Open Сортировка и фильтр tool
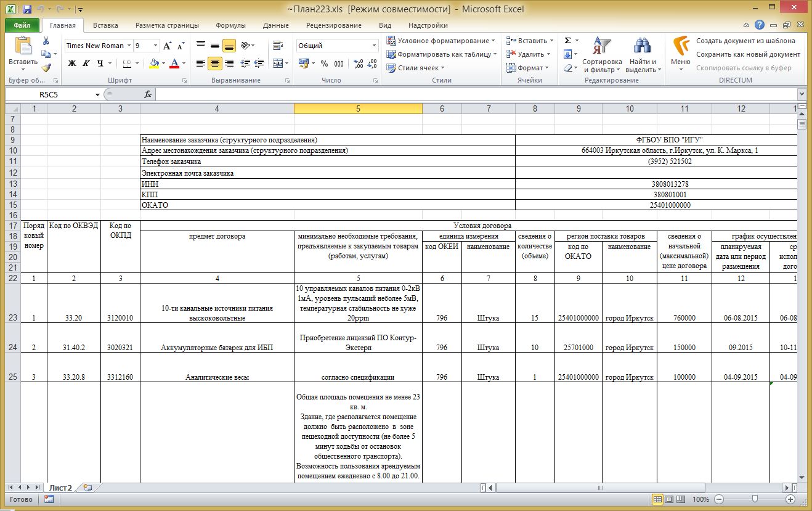The width and height of the screenshot is (812, 511). click(x=601, y=56)
